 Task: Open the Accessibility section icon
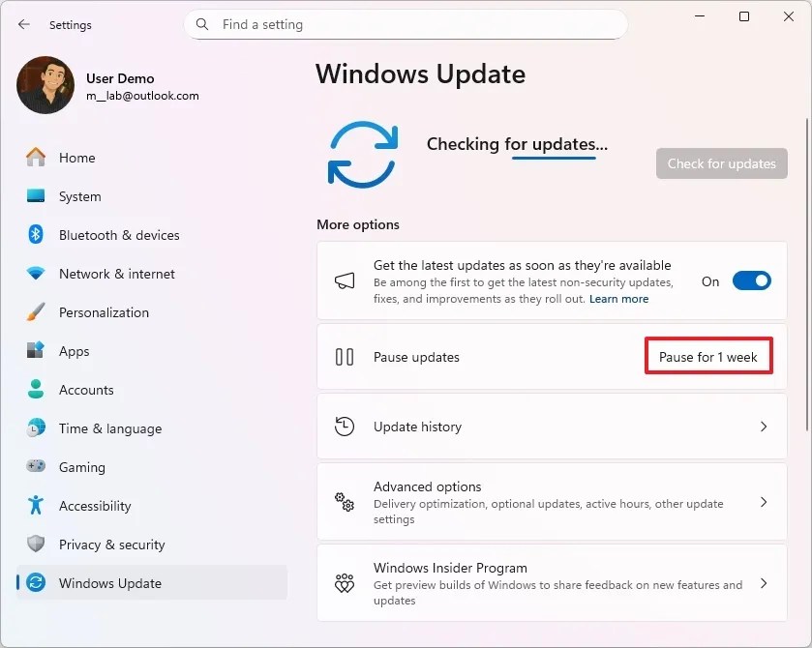coord(34,506)
